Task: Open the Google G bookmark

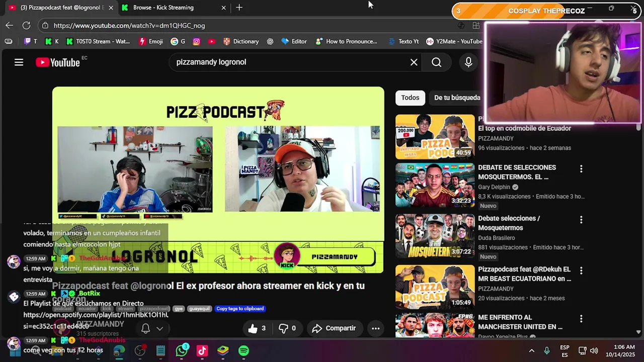Action: 178,41
